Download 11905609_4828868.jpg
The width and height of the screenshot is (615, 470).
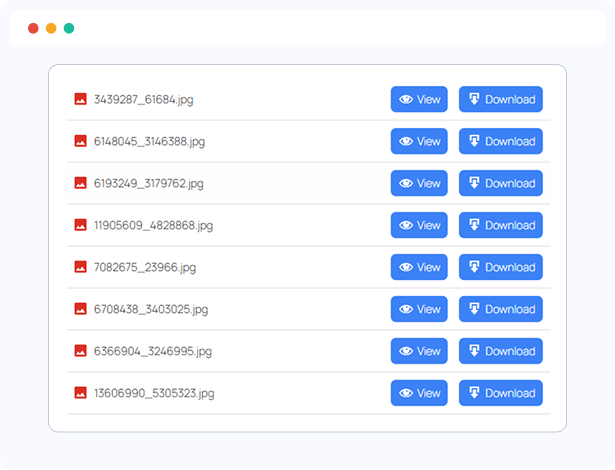click(x=501, y=225)
